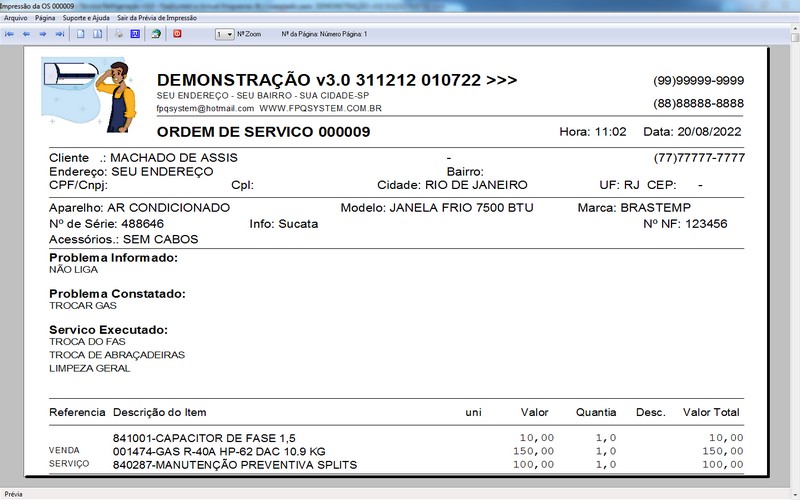Click Cidade: RIO DE JANEIRO text
Image resolution: width=800 pixels, height=500 pixels.
click(x=452, y=185)
